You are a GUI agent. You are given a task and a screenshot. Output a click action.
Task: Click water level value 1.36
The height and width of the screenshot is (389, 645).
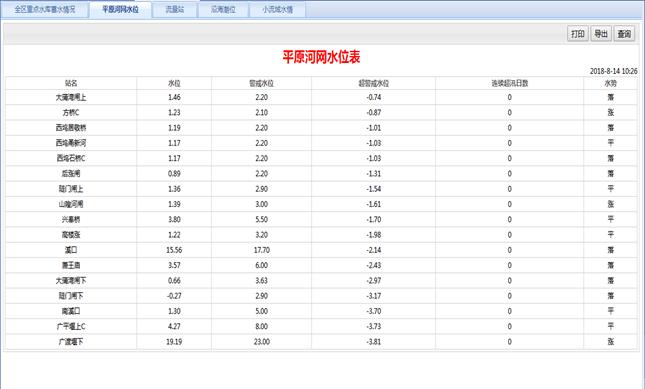(x=174, y=189)
